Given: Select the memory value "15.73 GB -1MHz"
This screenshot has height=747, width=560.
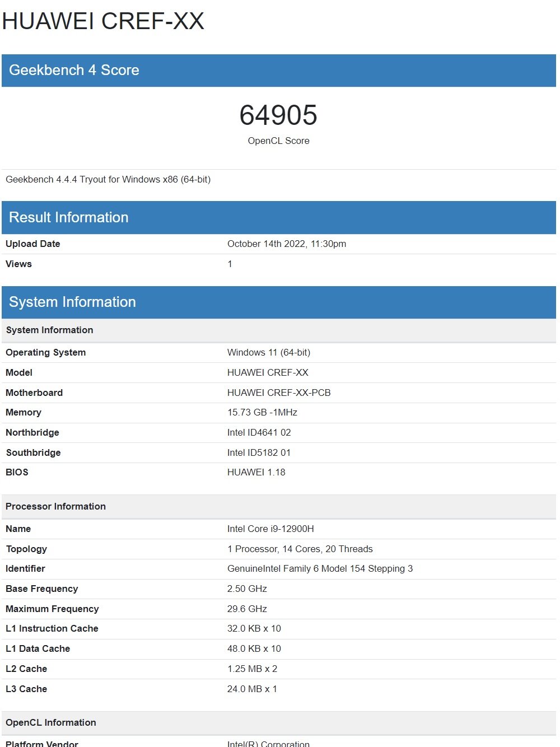Looking at the screenshot, I should 262,413.
